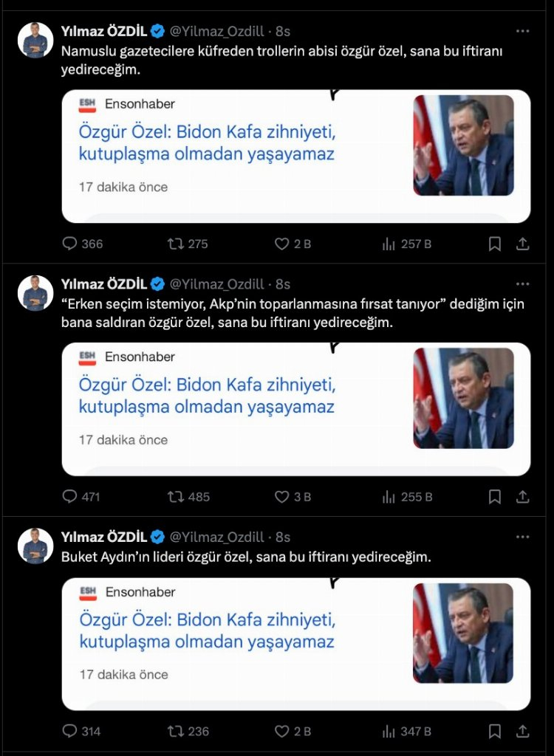Open the first tweet's more options menu

click(522, 31)
